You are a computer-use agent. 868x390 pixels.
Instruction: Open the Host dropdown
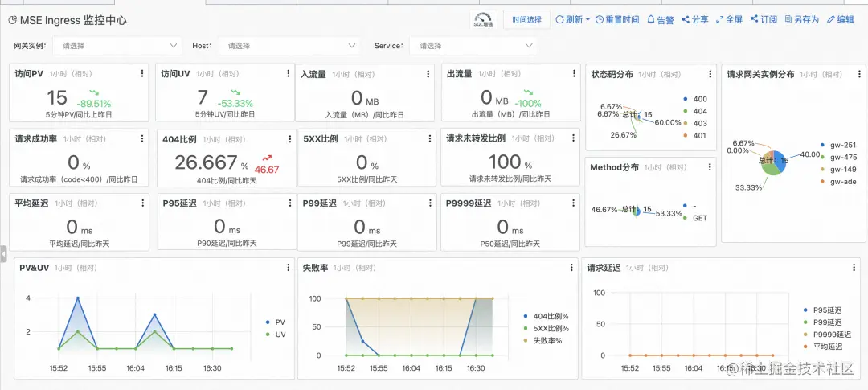point(289,46)
